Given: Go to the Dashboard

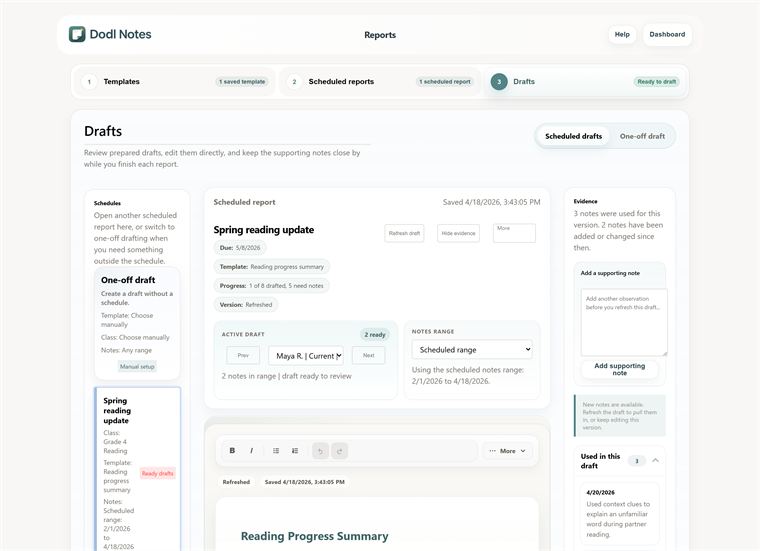Looking at the screenshot, I should coord(667,34).
